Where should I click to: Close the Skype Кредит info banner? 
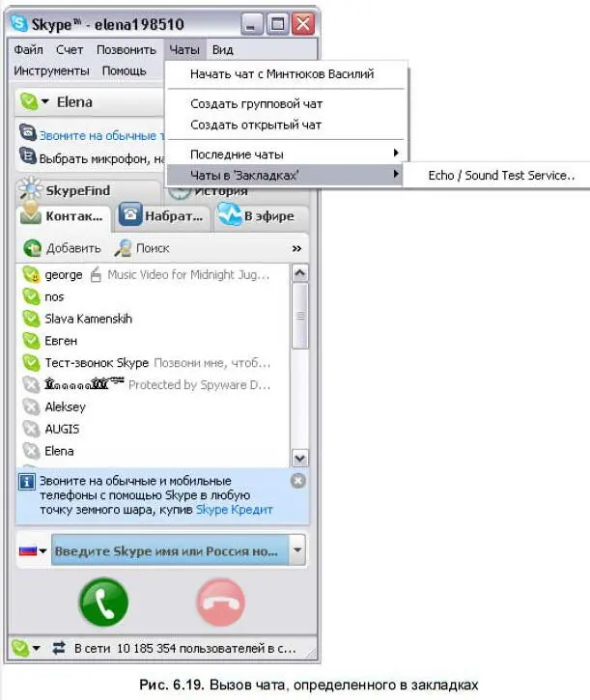(x=298, y=481)
